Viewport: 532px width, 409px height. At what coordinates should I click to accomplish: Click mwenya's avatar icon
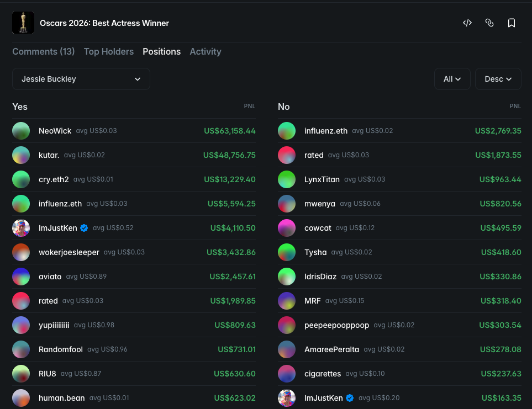pyautogui.click(x=287, y=204)
